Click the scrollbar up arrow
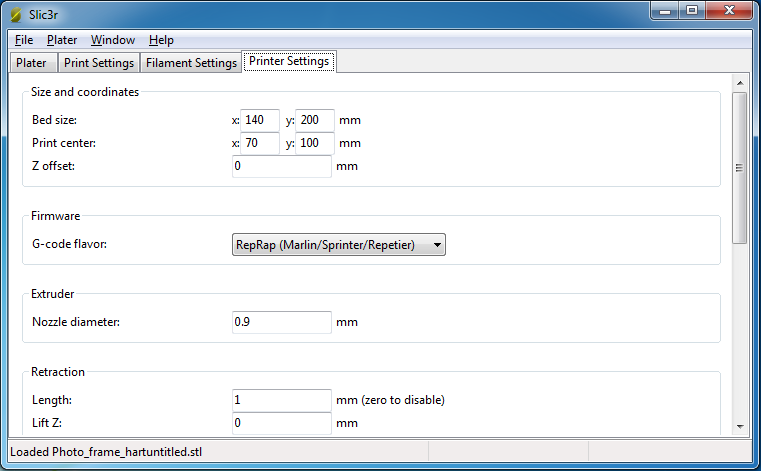 pyautogui.click(x=740, y=83)
